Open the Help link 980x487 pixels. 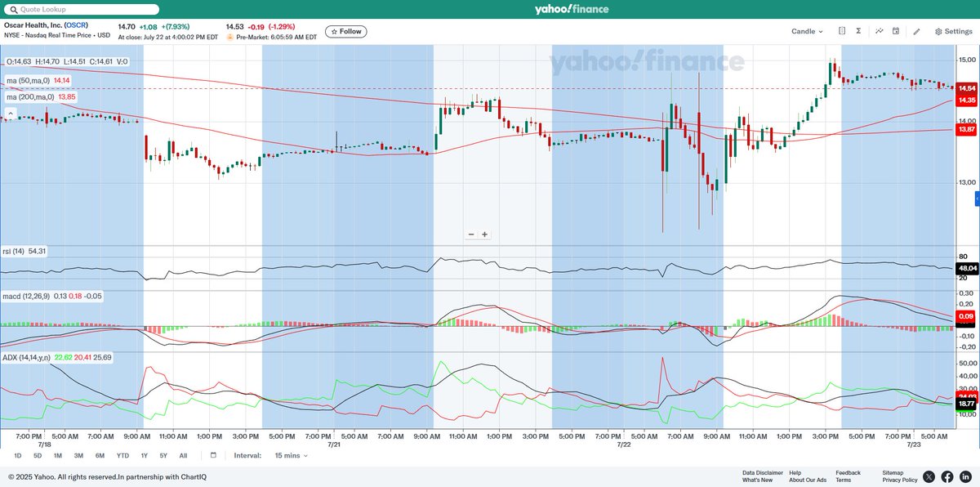point(795,472)
